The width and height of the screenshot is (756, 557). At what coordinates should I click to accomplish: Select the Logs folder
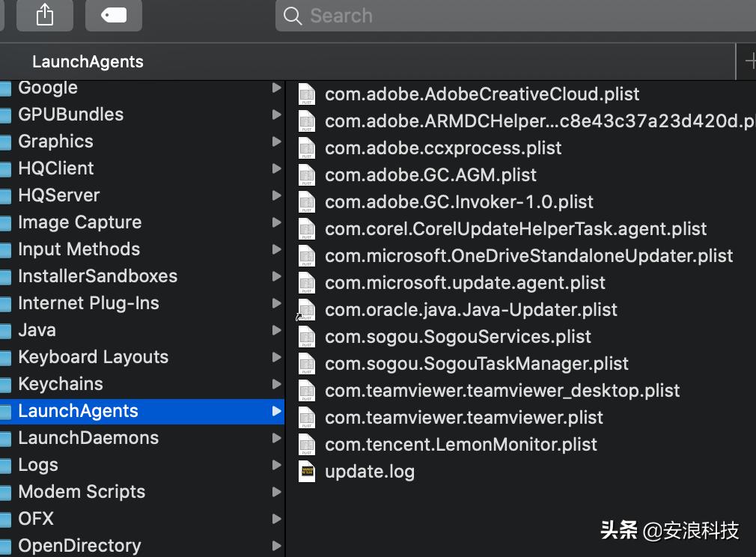[38, 465]
